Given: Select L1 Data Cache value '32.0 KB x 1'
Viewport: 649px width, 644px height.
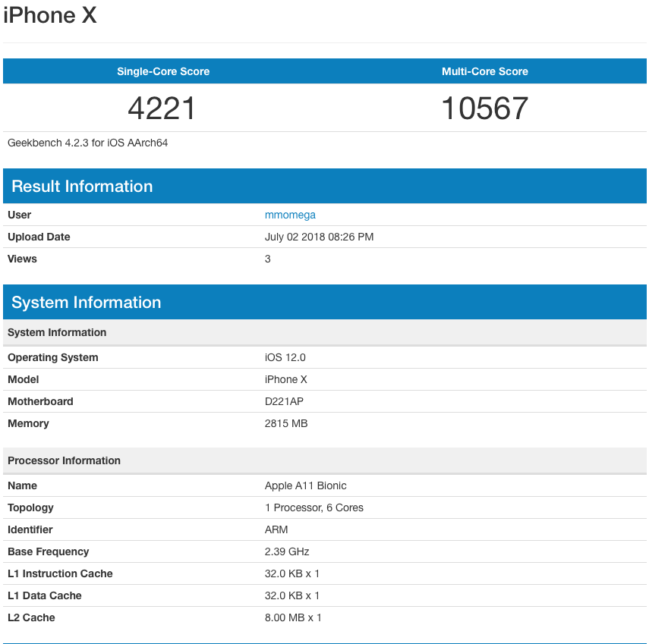Looking at the screenshot, I should [291, 595].
